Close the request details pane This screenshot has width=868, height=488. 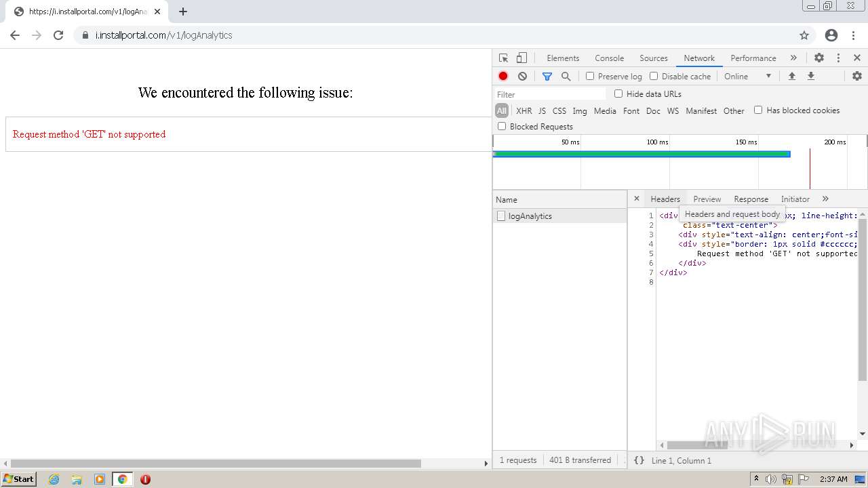point(636,199)
